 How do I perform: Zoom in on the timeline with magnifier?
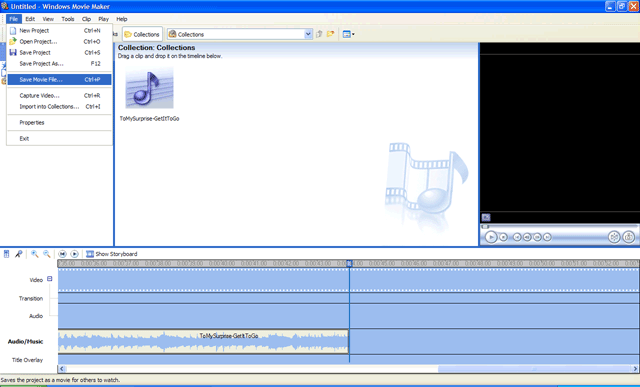point(35,254)
